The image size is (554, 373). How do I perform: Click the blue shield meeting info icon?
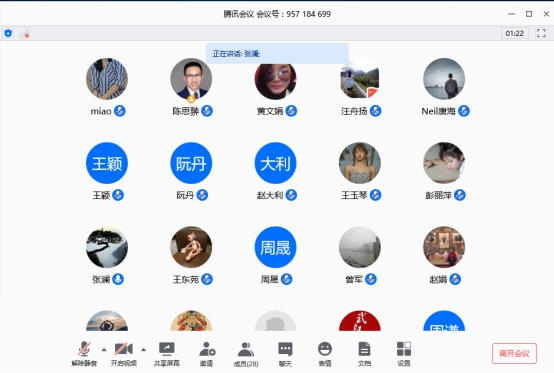8,33
